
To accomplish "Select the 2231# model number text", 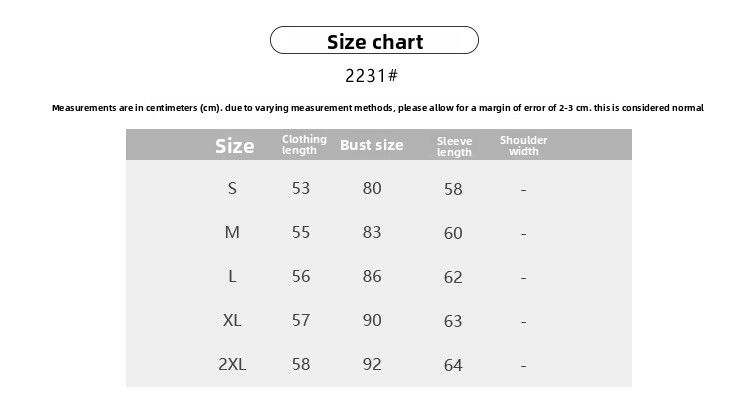I will click(372, 76).
